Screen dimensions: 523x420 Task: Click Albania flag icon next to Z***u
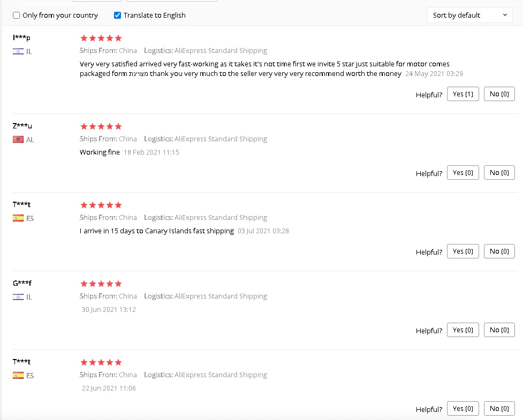pyautogui.click(x=18, y=139)
